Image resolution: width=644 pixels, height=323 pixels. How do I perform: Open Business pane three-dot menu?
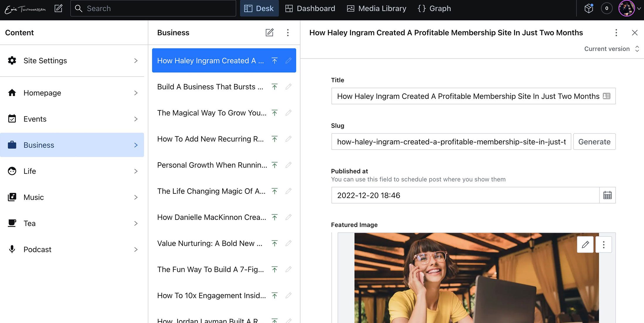[288, 32]
